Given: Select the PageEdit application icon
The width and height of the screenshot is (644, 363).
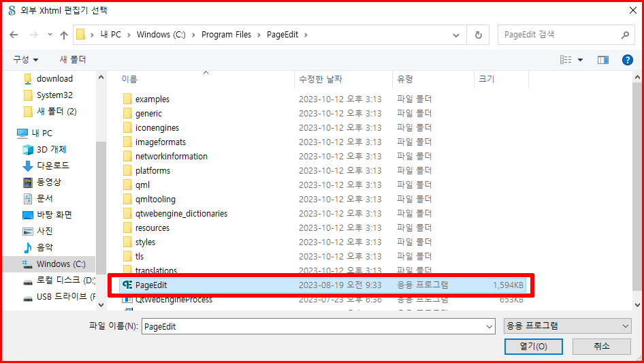Looking at the screenshot, I should (127, 285).
